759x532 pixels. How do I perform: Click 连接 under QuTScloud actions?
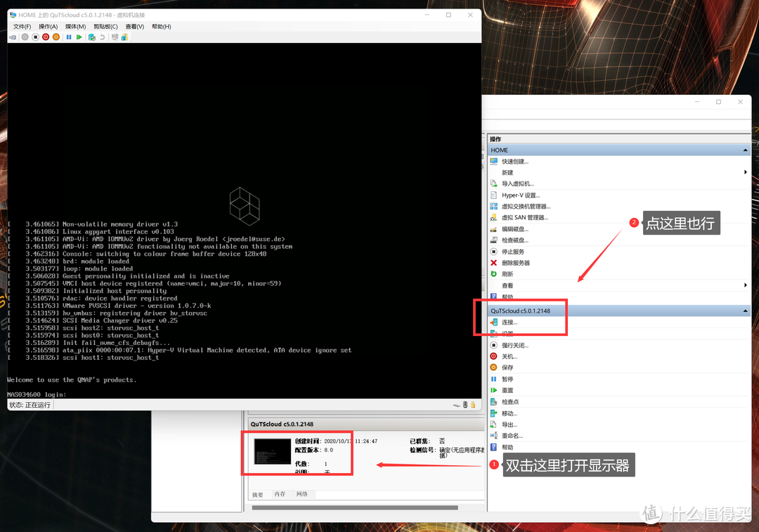[x=510, y=322]
